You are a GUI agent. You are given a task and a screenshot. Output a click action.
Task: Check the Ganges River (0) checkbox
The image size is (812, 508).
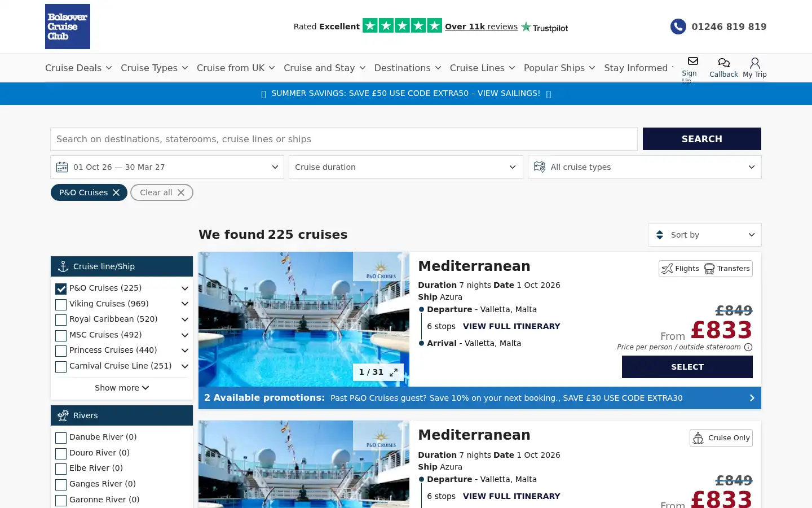point(61,484)
